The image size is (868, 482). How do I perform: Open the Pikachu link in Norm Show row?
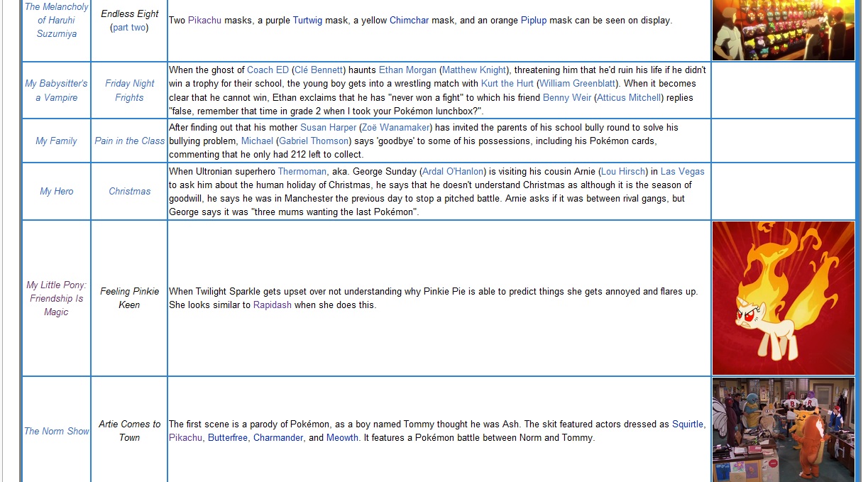tap(185, 438)
